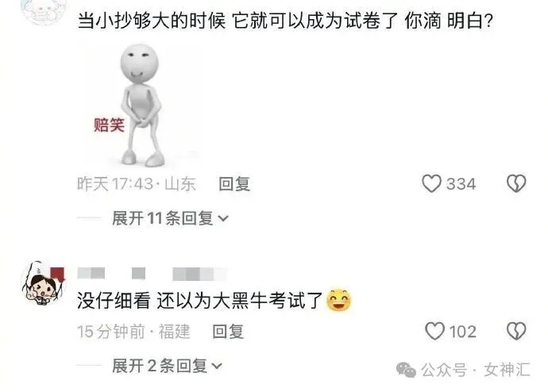Reply to the Fujian comment with 回复

[228, 331]
